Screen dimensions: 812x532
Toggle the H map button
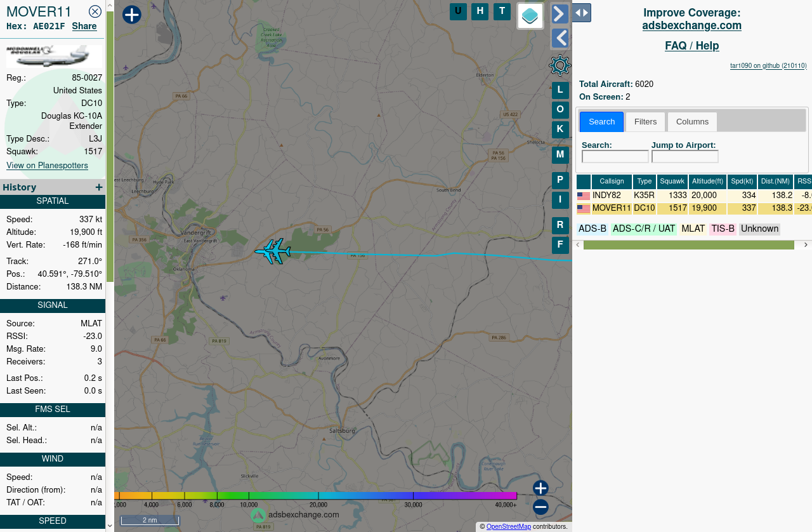coord(480,11)
